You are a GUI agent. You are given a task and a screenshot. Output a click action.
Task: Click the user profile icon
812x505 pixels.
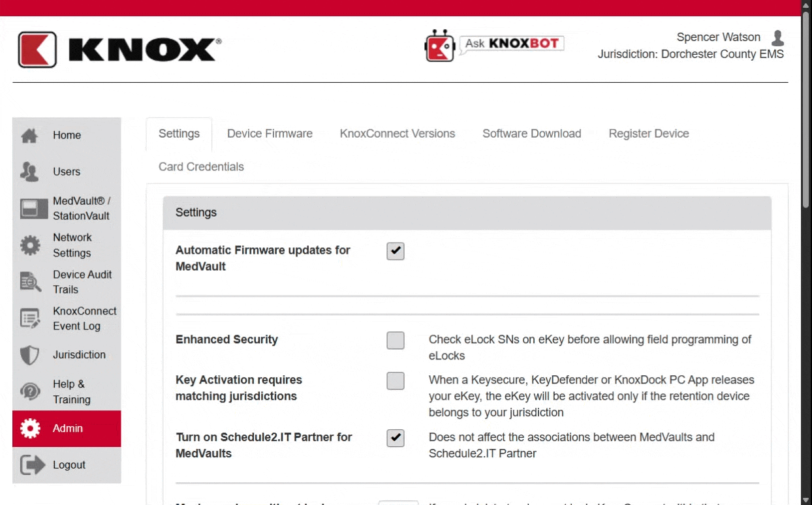(777, 38)
